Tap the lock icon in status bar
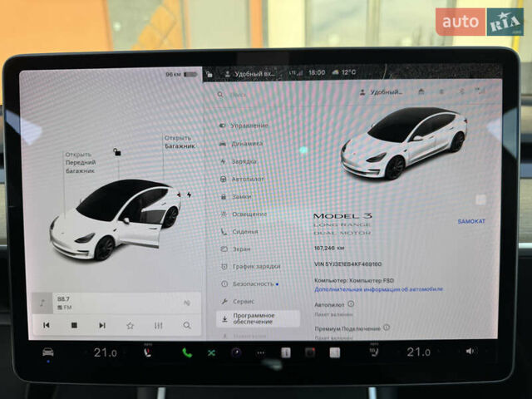 [x=209, y=74]
